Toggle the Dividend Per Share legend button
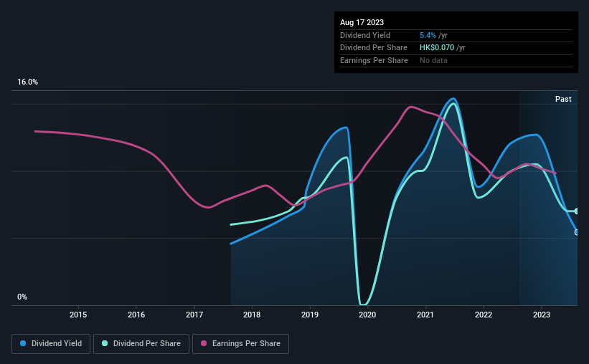This screenshot has width=589, height=364. (x=141, y=344)
